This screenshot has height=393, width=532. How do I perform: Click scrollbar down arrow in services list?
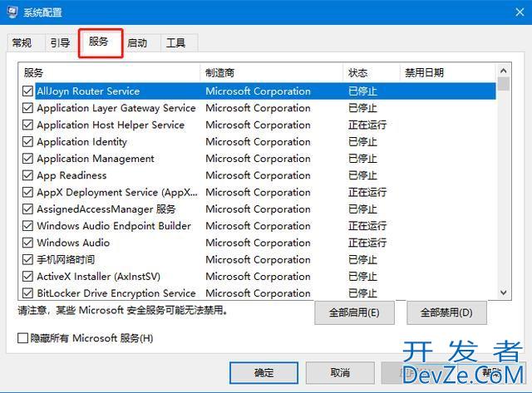tap(504, 292)
